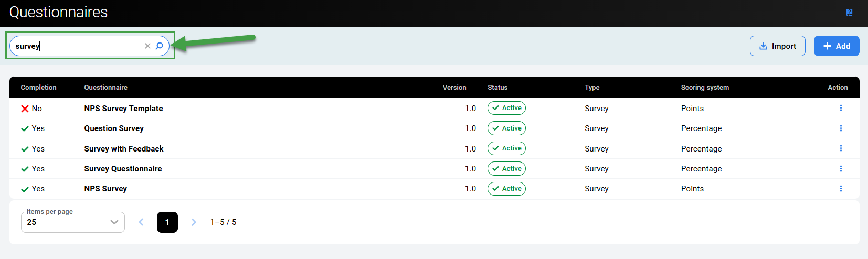Sort by the Questionnaire column header

105,88
